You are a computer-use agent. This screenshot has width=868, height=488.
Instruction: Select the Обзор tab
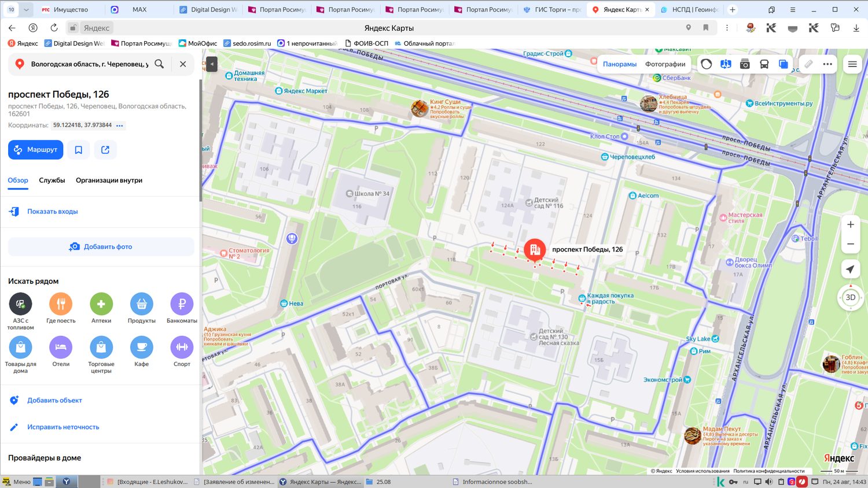pyautogui.click(x=18, y=180)
